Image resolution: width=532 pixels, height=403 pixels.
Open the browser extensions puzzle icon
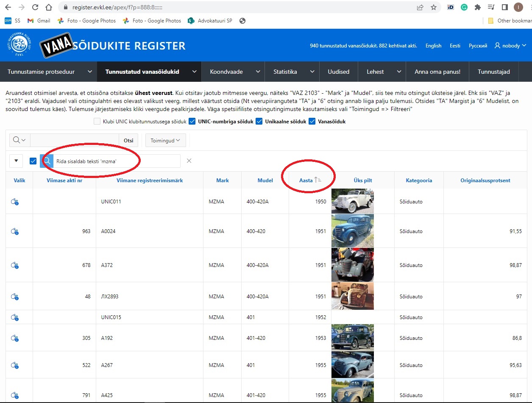pos(478,7)
